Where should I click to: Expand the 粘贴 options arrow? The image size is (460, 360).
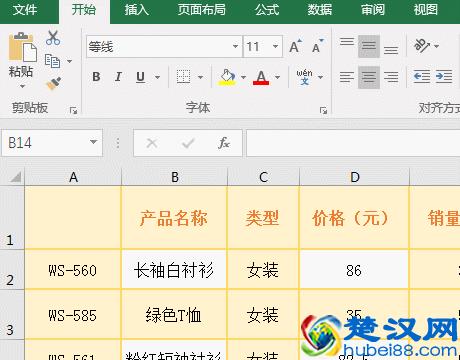click(22, 86)
